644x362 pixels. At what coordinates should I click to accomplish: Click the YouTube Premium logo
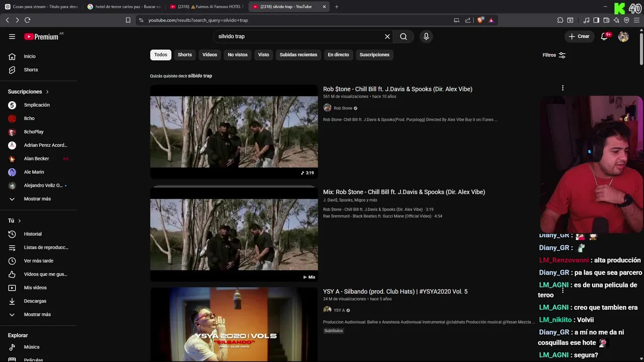pyautogui.click(x=41, y=37)
